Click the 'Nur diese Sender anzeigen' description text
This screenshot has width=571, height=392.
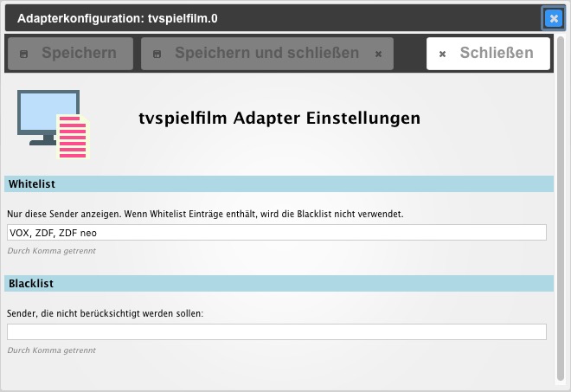[x=205, y=214]
